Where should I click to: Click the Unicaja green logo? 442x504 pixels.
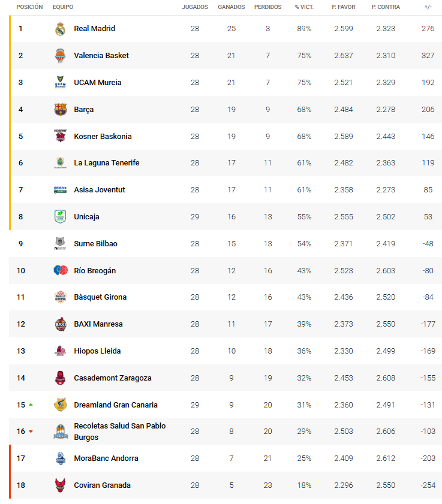tap(60, 216)
